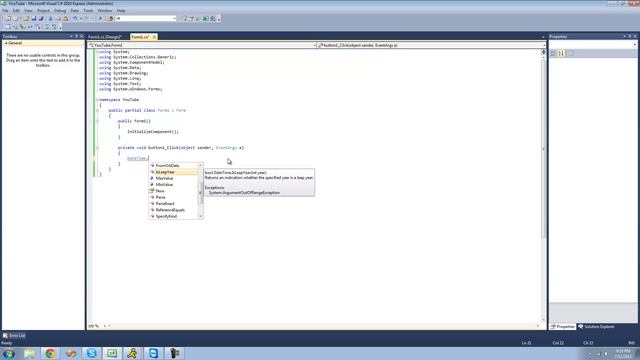Toggle auto-hide pin on Properties panel

(630, 36)
